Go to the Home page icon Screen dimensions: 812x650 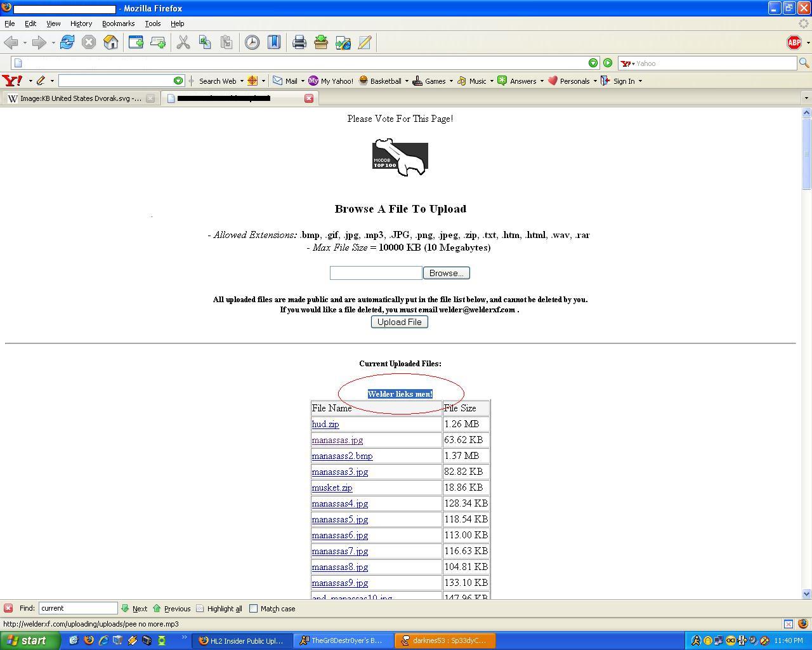click(x=110, y=43)
